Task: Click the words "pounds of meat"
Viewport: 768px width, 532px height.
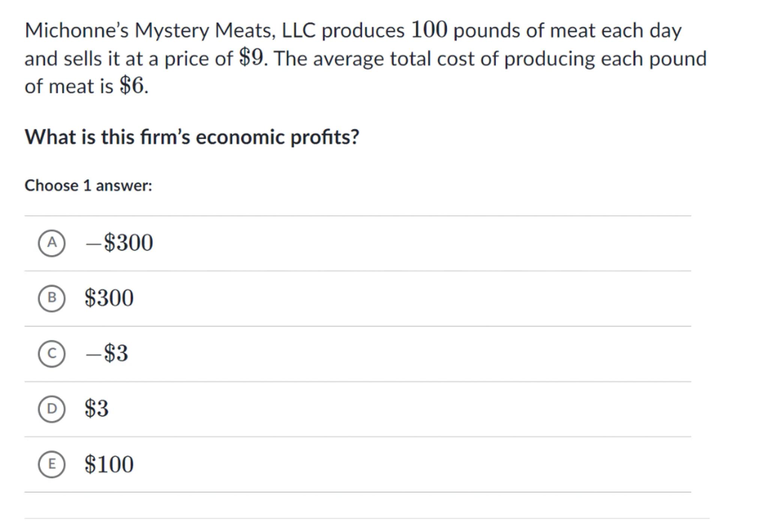Action: click(524, 30)
